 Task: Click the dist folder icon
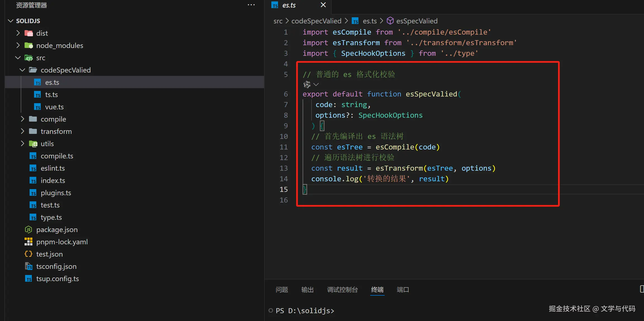pyautogui.click(x=29, y=33)
